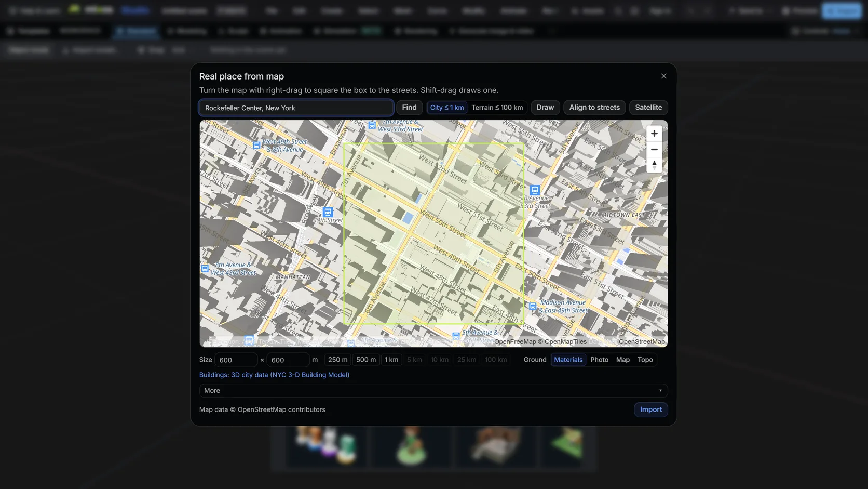The width and height of the screenshot is (868, 489).
Task: Select City ≤ 1 km mode
Action: click(x=447, y=108)
